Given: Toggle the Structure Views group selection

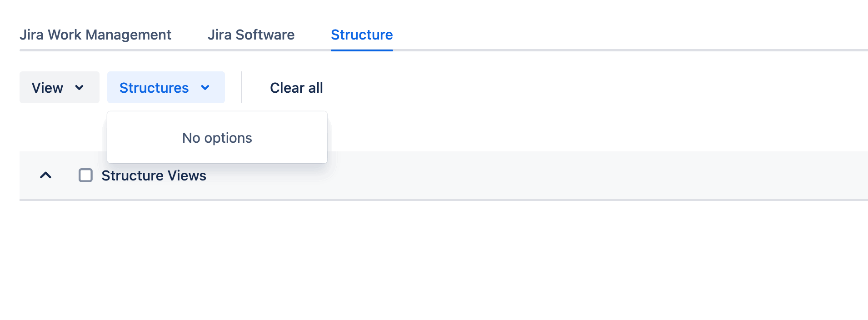Looking at the screenshot, I should coord(85,175).
